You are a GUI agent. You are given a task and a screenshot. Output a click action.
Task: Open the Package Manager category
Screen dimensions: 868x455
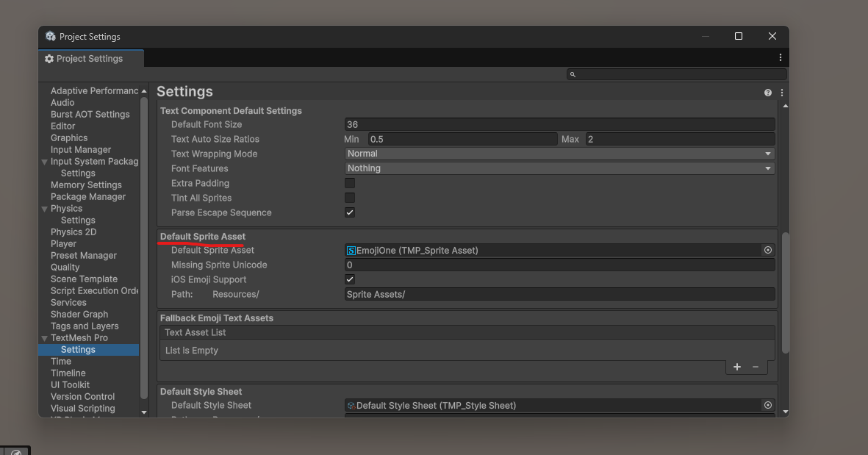coord(88,196)
